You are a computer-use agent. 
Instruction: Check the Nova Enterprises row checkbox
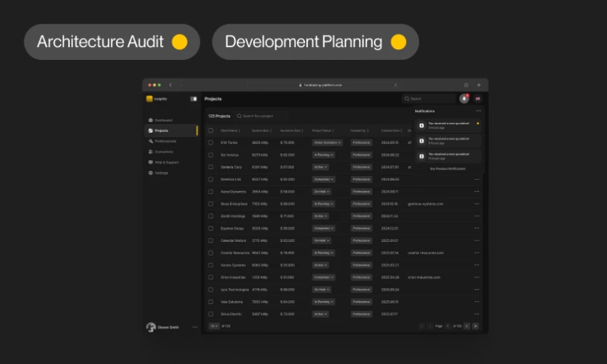(x=211, y=204)
